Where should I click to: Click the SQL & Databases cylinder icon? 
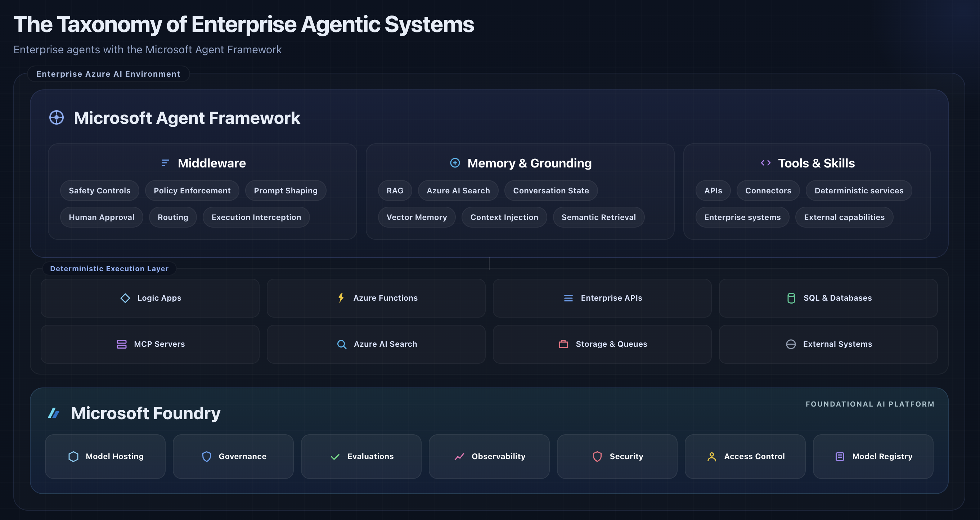click(x=791, y=298)
